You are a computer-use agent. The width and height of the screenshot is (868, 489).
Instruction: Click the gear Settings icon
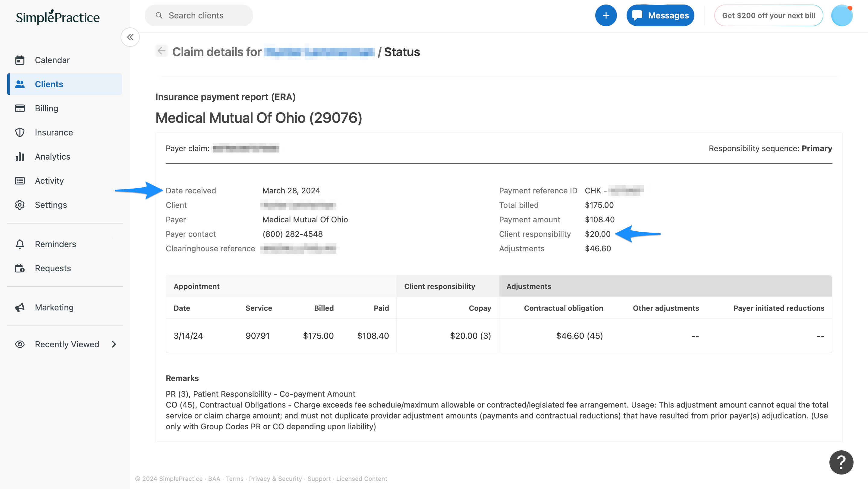click(20, 205)
